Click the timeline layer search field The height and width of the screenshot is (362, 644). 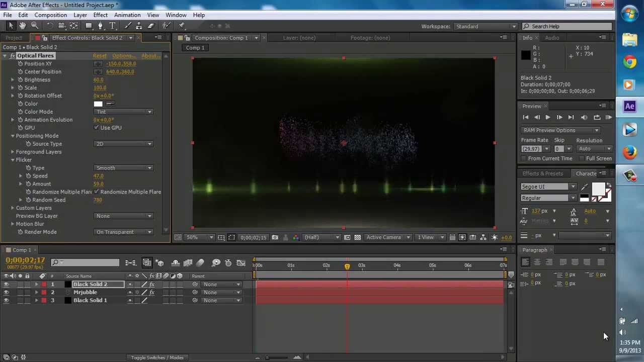tap(86, 262)
